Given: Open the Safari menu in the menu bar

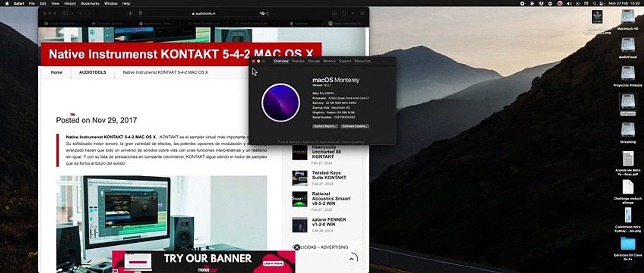Looking at the screenshot, I should (x=19, y=3).
